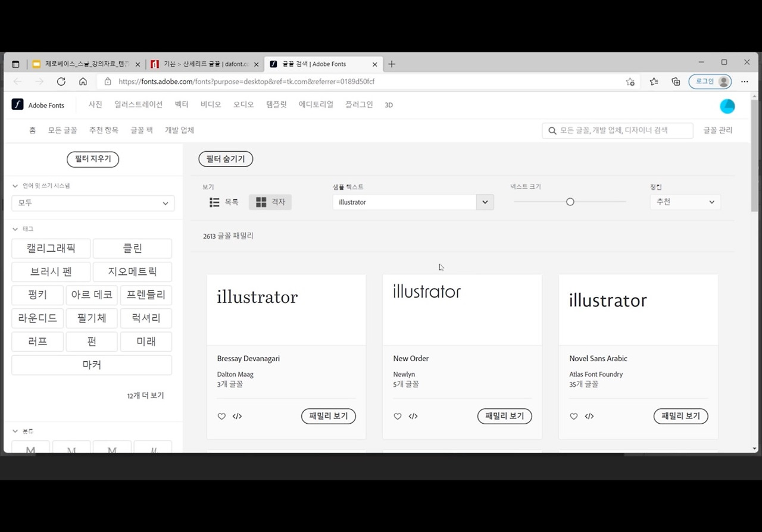The image size is (762, 532).
Task: Click the search magnifier icon
Action: pos(552,130)
